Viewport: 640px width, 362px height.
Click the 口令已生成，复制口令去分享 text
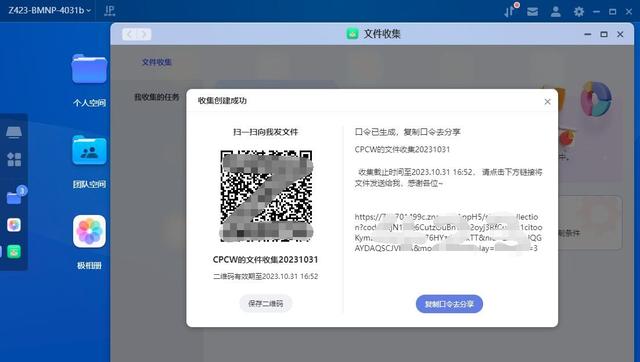click(407, 132)
